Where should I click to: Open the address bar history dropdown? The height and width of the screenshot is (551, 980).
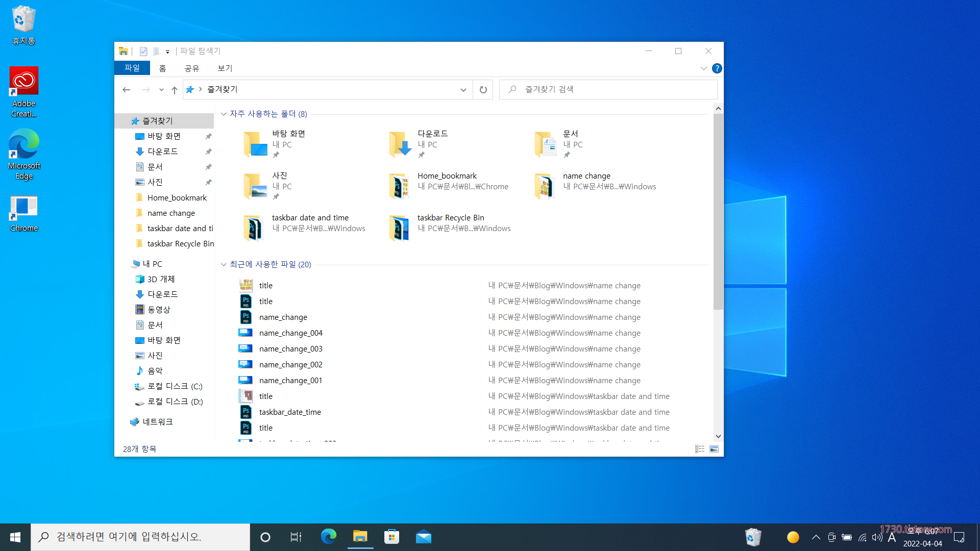(463, 90)
